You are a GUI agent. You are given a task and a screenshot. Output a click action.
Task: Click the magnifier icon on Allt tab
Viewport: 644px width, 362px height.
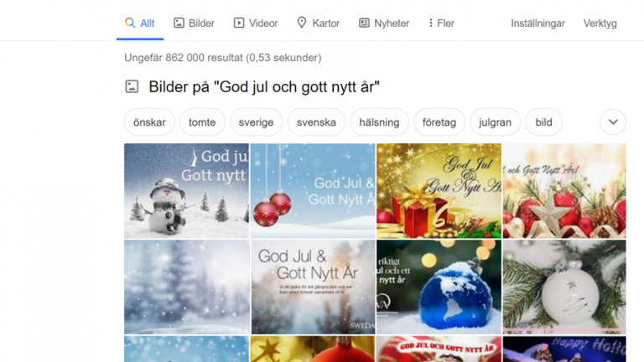click(130, 23)
